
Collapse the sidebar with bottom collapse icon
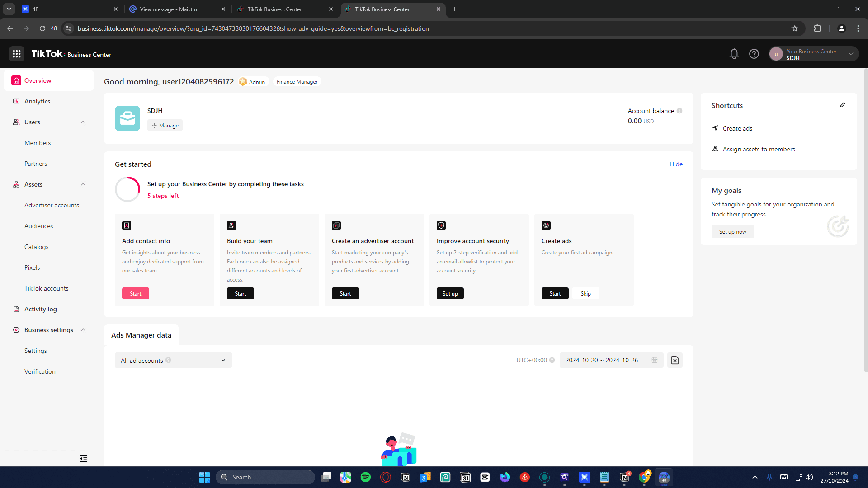pos(84,459)
